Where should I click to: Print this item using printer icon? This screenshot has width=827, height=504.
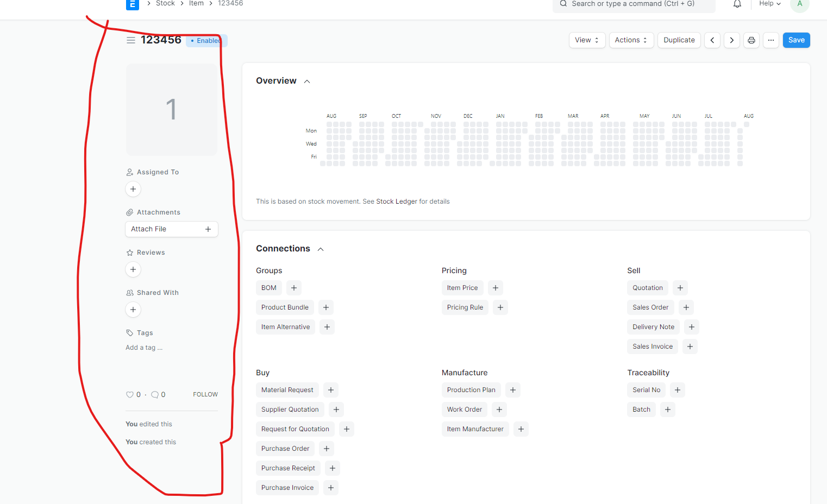click(x=751, y=40)
